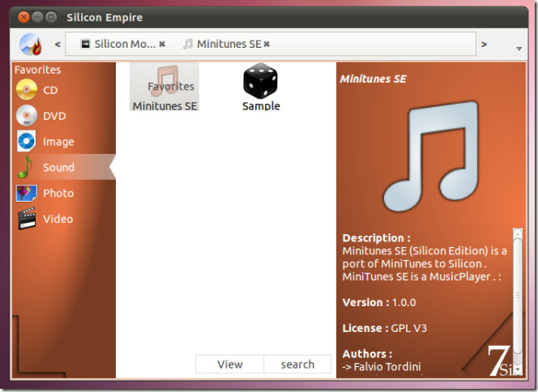Viewport: 538px width, 392px height.
Task: Click the large music note preview image
Action: [x=431, y=156]
